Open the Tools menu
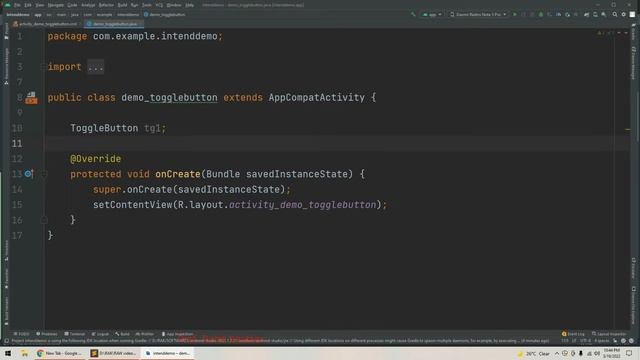This screenshot has height=360, width=640. pos(147,5)
